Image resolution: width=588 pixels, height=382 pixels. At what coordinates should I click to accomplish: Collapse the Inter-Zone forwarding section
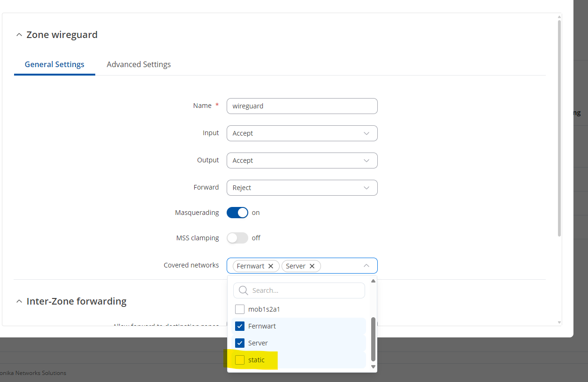(x=19, y=301)
